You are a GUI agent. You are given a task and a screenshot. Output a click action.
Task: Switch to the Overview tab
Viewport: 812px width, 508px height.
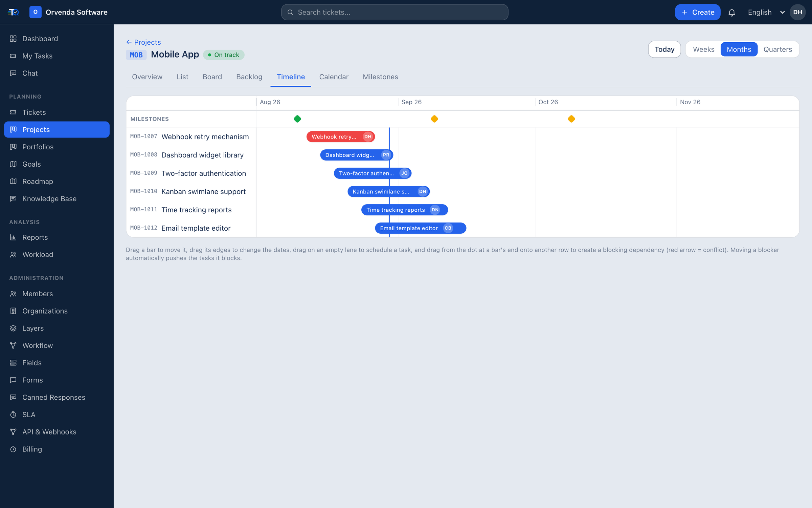point(147,77)
